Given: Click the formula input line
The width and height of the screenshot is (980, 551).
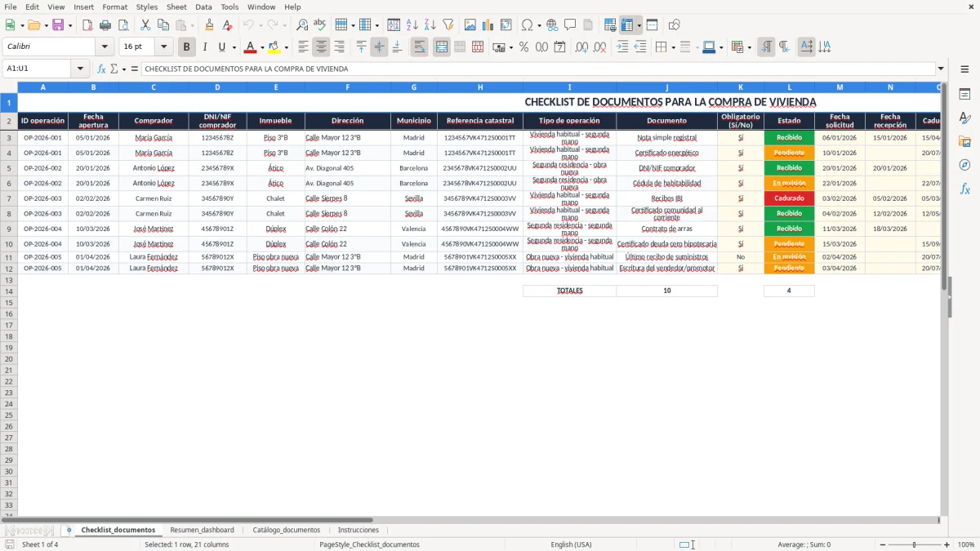Looking at the screenshot, I should pos(537,69).
